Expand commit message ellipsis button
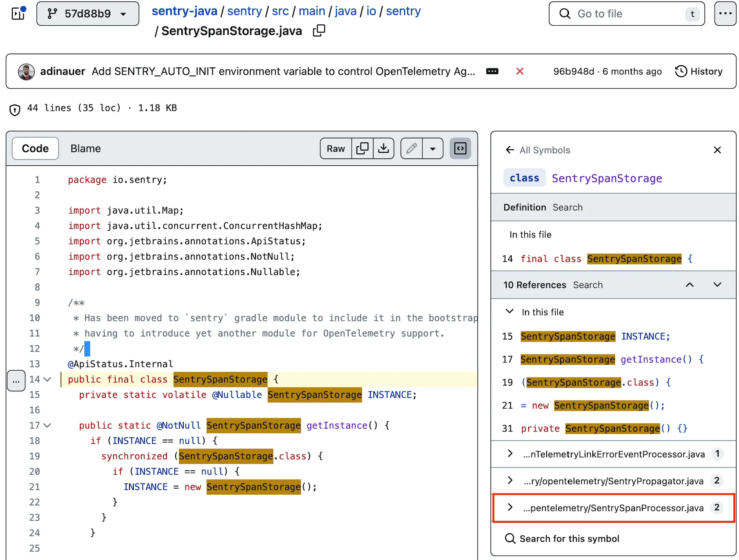 pos(492,71)
